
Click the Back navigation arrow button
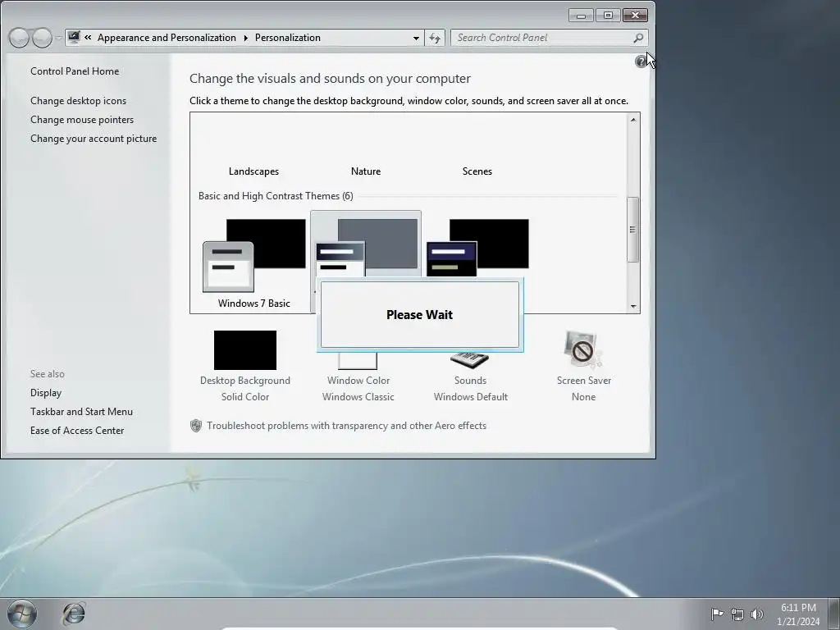[20, 38]
